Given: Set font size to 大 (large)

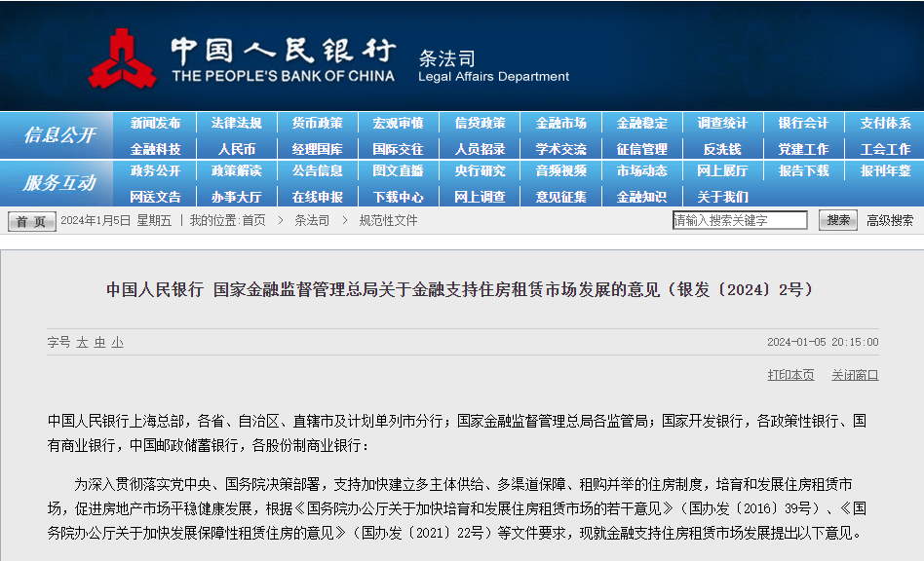Looking at the screenshot, I should [83, 342].
